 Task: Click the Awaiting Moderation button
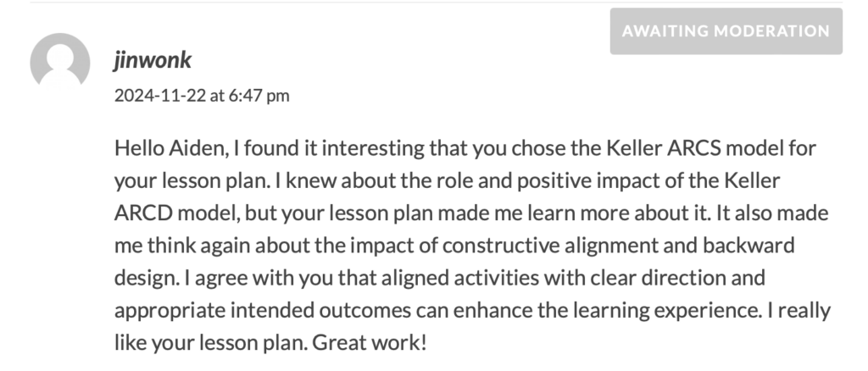pyautogui.click(x=726, y=31)
